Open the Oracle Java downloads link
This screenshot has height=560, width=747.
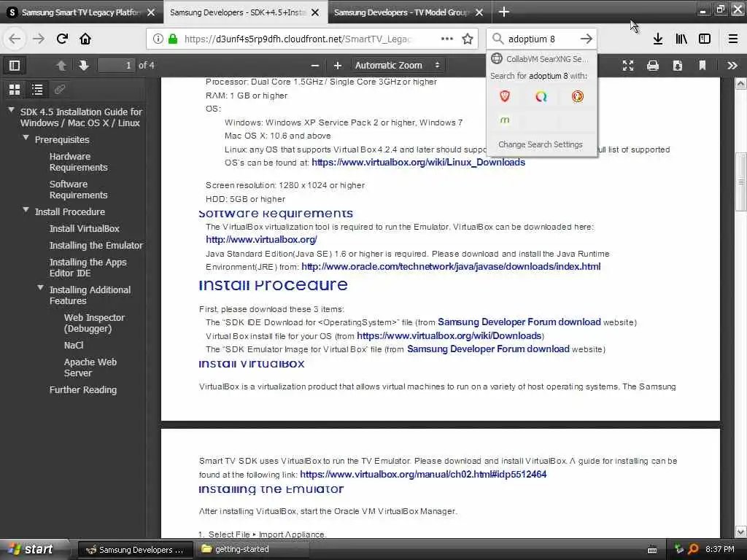pos(451,267)
